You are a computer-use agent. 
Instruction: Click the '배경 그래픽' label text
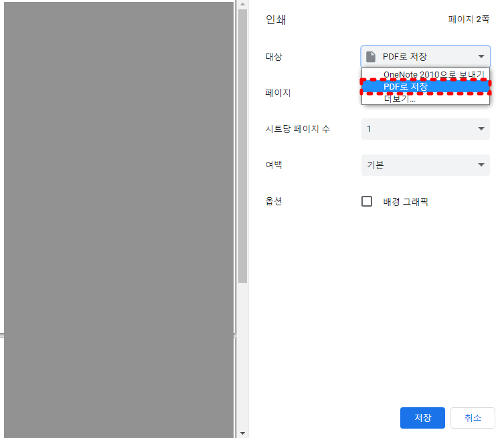[x=406, y=202]
